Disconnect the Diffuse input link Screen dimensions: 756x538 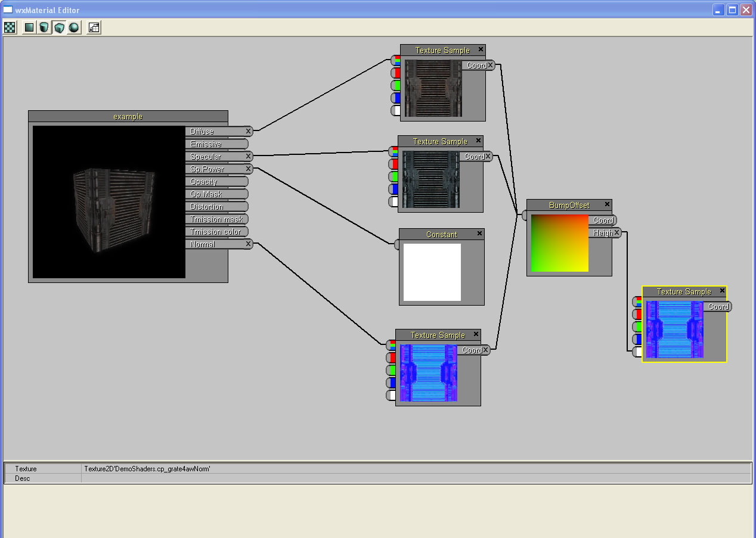[x=248, y=131]
